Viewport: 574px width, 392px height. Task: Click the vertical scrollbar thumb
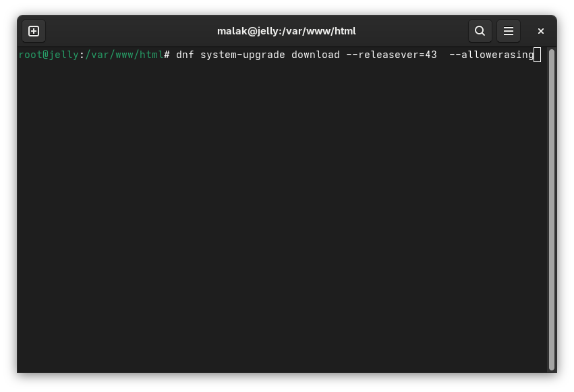[552, 202]
